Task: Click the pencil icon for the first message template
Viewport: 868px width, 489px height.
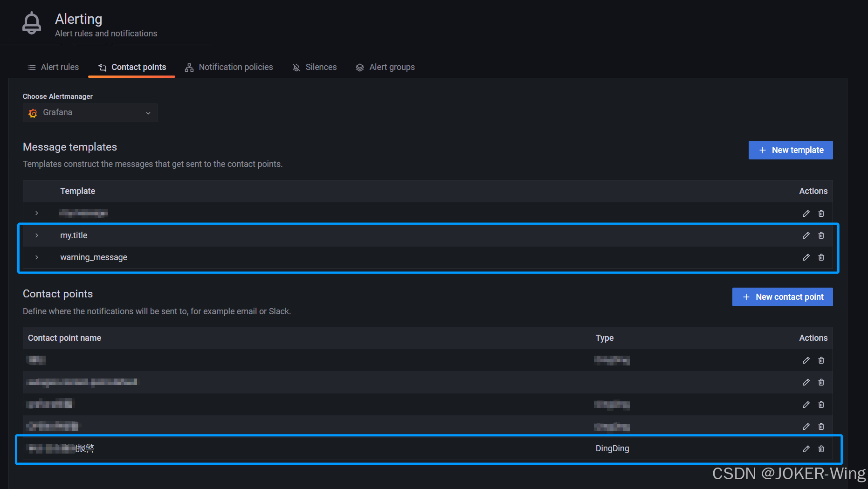Action: [806, 213]
